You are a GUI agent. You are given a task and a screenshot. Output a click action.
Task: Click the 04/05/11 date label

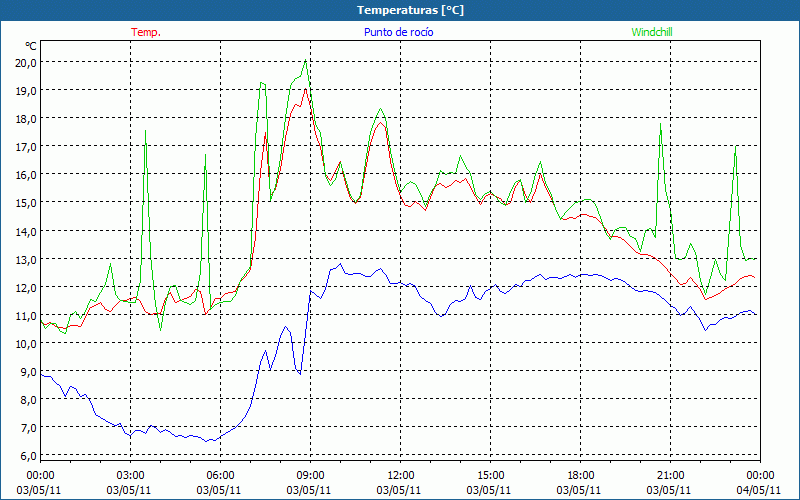(759, 490)
